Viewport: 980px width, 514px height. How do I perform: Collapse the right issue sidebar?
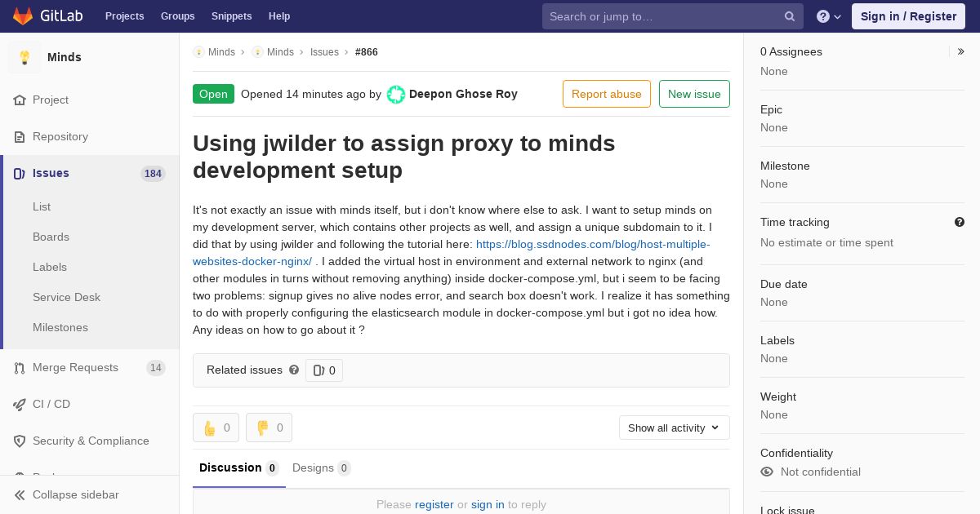(x=960, y=51)
